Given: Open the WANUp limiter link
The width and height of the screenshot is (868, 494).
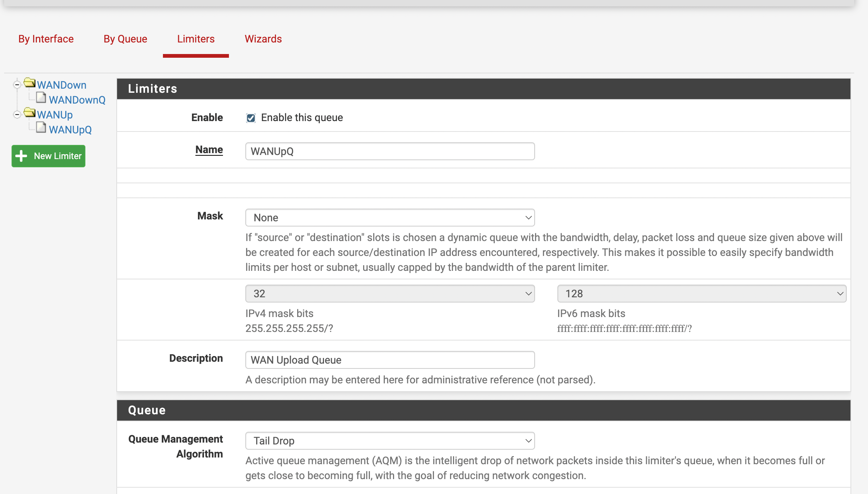Looking at the screenshot, I should pos(55,115).
